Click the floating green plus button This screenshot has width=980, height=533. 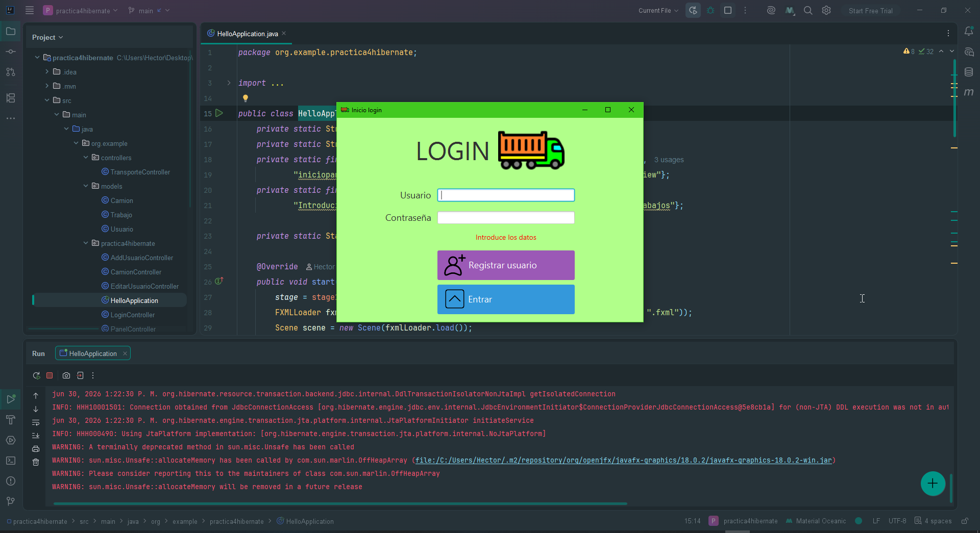click(933, 484)
